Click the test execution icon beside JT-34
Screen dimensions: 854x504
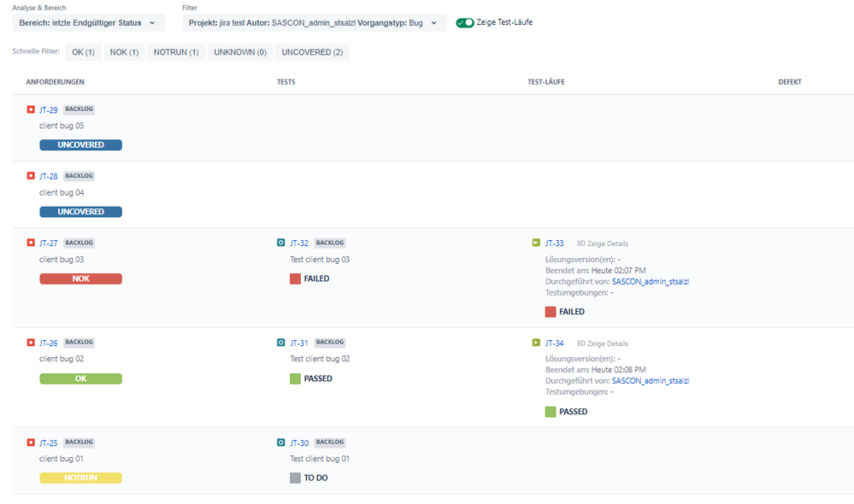tap(536, 343)
